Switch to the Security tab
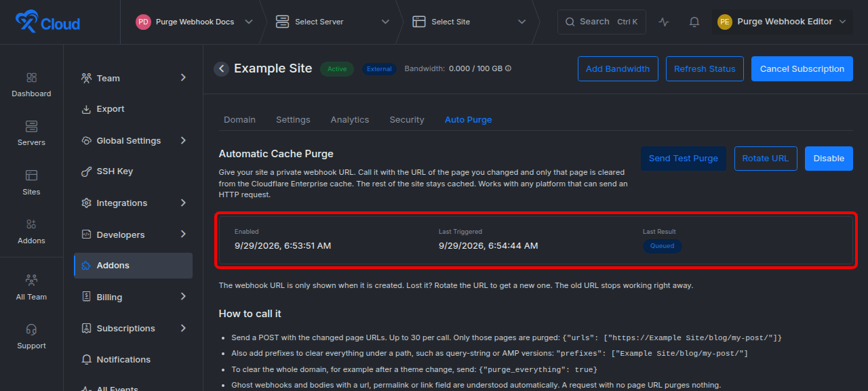 pos(407,120)
